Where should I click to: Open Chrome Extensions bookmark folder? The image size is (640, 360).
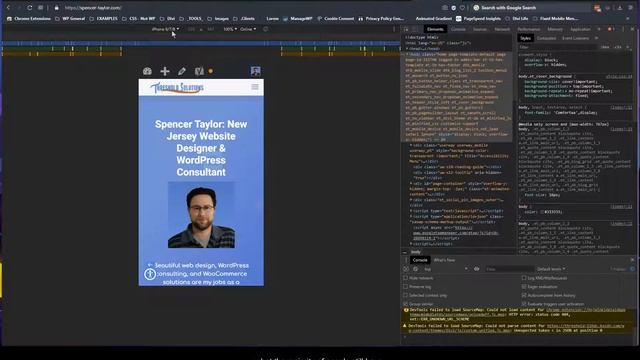[x=29, y=18]
